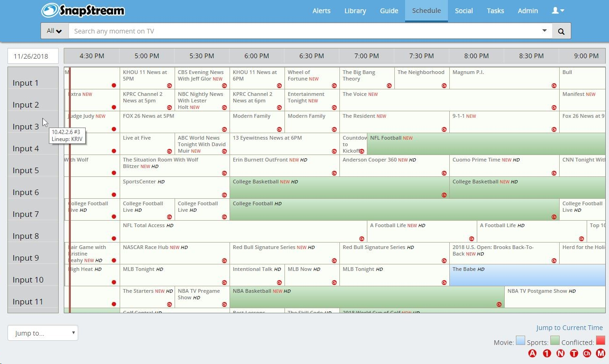This screenshot has height=364, width=609.
Task: Click recording icon on The Resident
Action: pyautogui.click(x=444, y=129)
